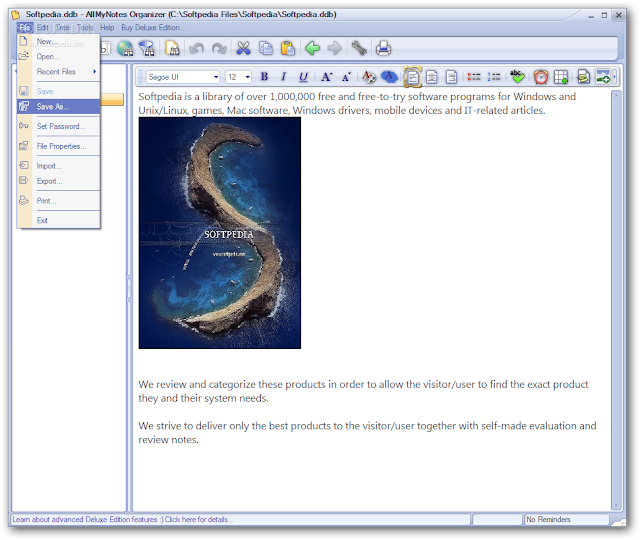
Task: Insert numbered list
Action: 494,77
